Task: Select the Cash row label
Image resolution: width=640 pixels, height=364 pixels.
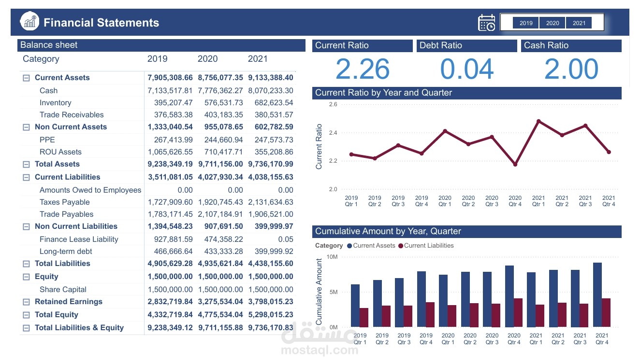Action: [48, 90]
